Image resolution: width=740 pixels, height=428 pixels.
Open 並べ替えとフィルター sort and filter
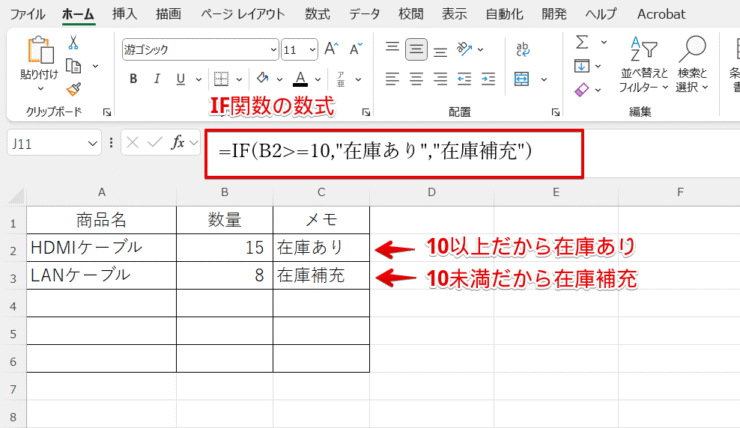(643, 64)
